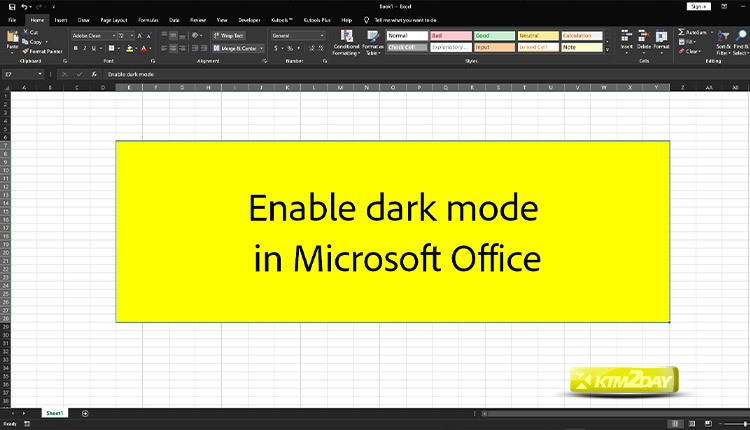Open the Page Layout tab
This screenshot has height=430, width=750.
point(114,20)
